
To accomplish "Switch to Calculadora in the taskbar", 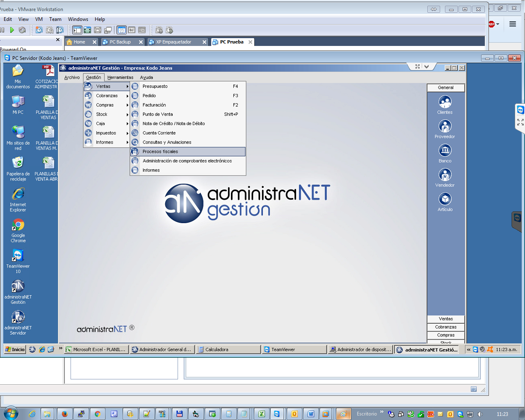I will [x=228, y=349].
